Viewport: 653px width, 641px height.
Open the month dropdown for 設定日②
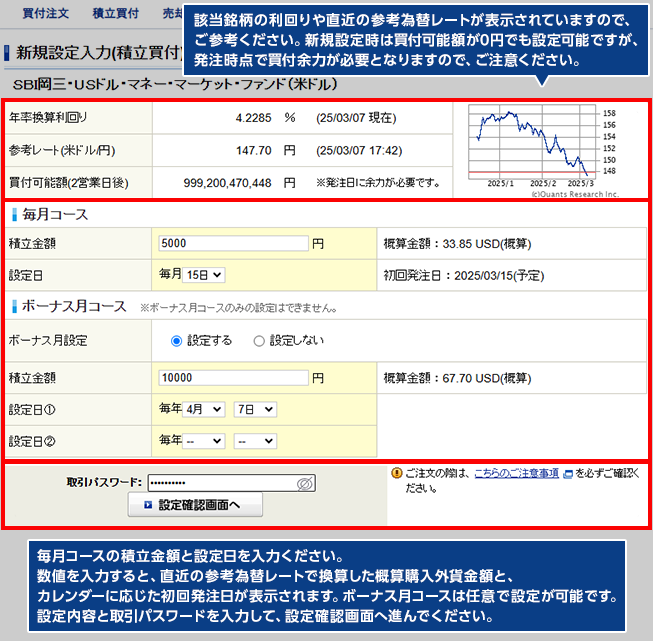click(204, 441)
